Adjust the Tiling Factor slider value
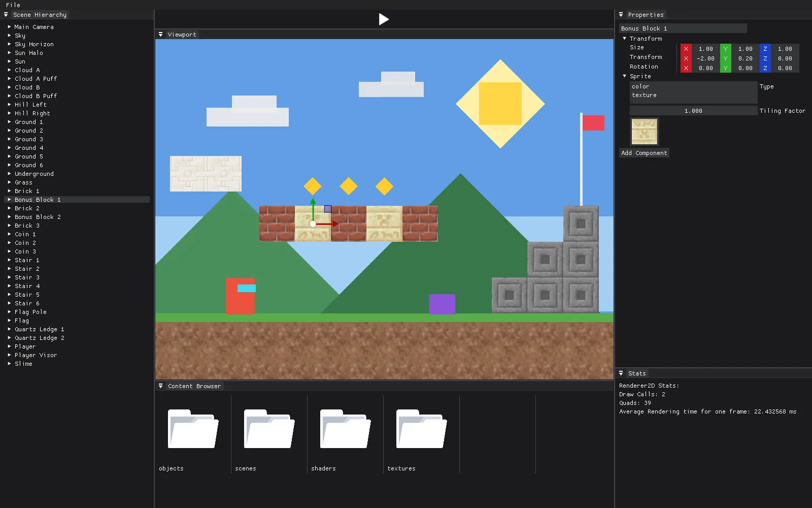The width and height of the screenshot is (812, 508). tap(693, 111)
